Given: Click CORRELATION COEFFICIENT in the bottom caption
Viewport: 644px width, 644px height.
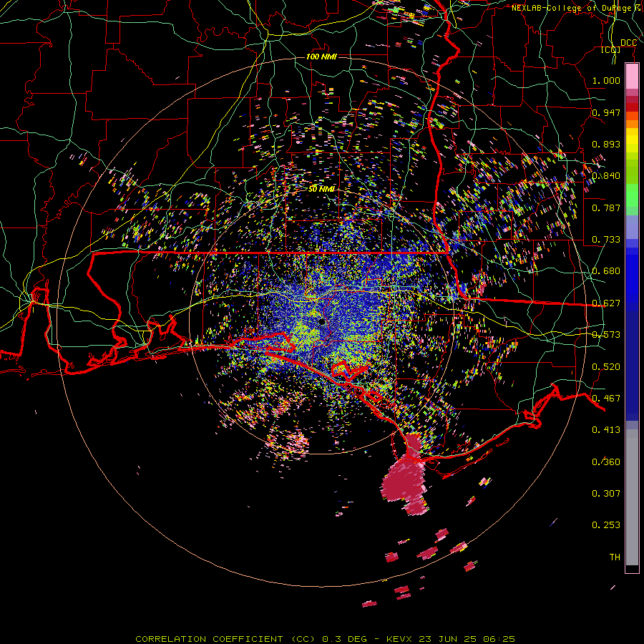Looking at the screenshot, I should (x=209, y=639).
